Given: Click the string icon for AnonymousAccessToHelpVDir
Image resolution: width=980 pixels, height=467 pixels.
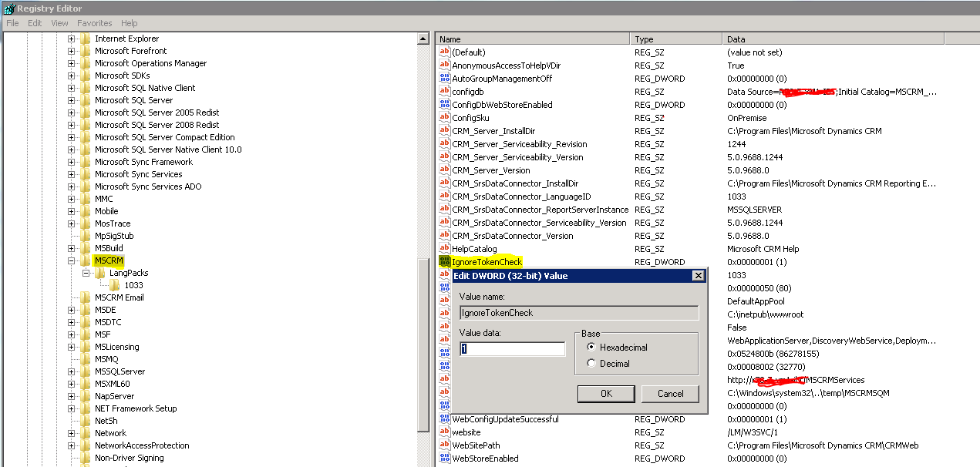Looking at the screenshot, I should [x=444, y=66].
